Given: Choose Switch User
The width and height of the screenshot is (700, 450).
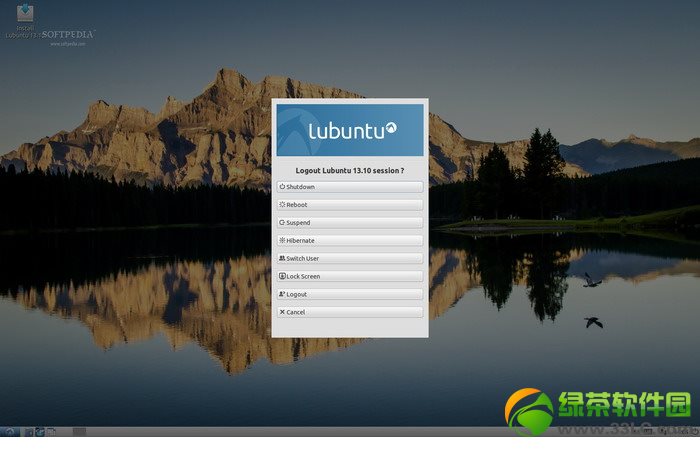Looking at the screenshot, I should (x=349, y=259).
